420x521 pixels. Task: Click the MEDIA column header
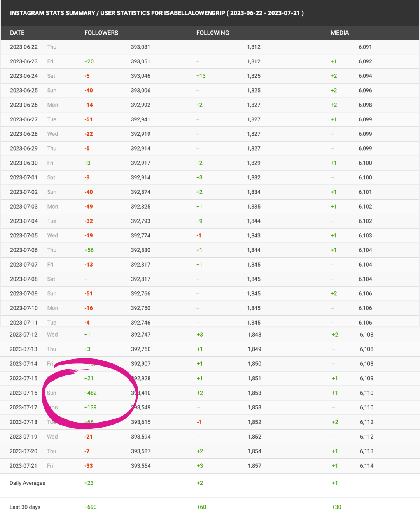(339, 33)
